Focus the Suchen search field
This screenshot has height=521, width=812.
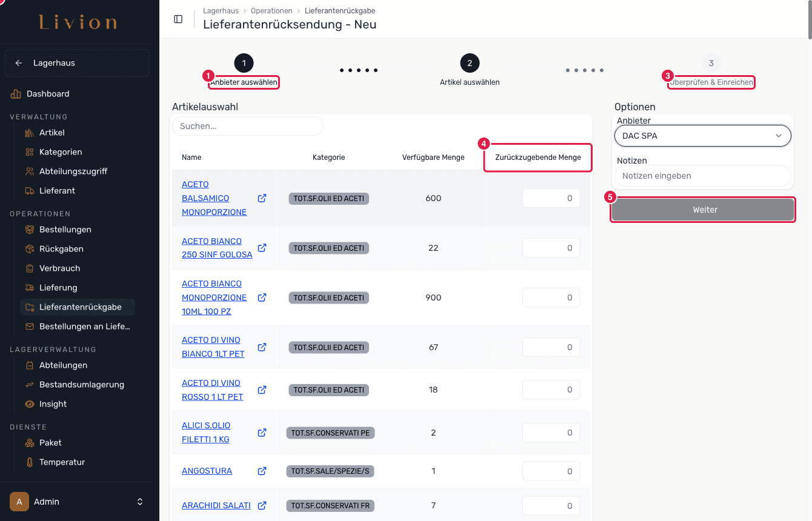[248, 126]
